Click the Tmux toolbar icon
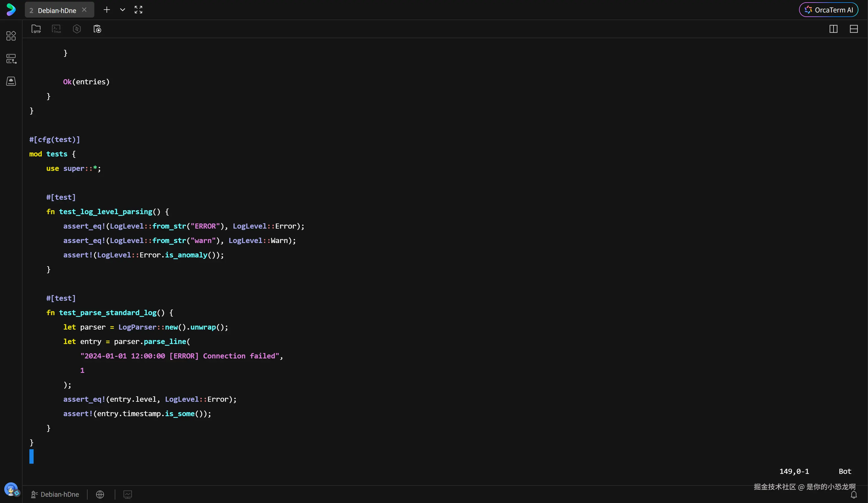This screenshot has width=868, height=503. pos(57,29)
